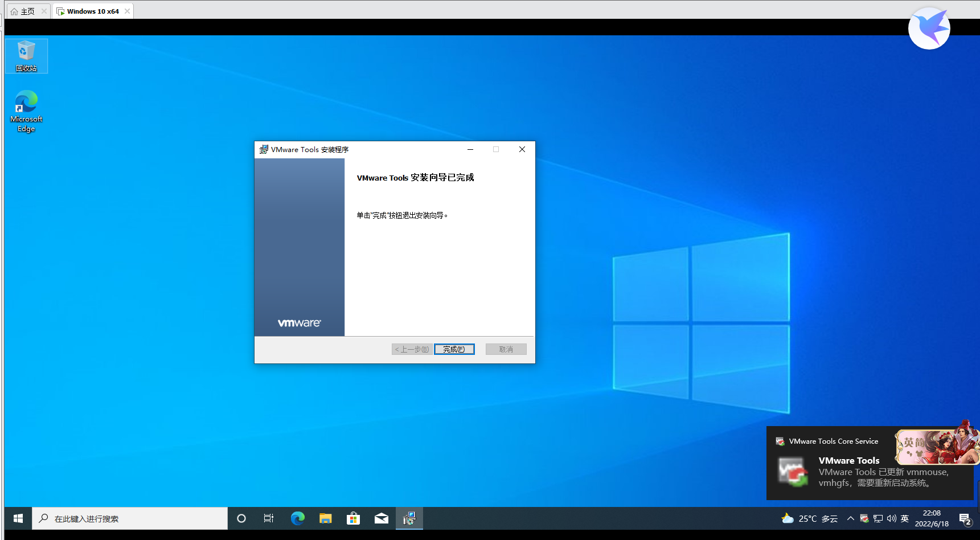Open the volume control tray icon
Screen dimensions: 980x540
tap(892, 518)
